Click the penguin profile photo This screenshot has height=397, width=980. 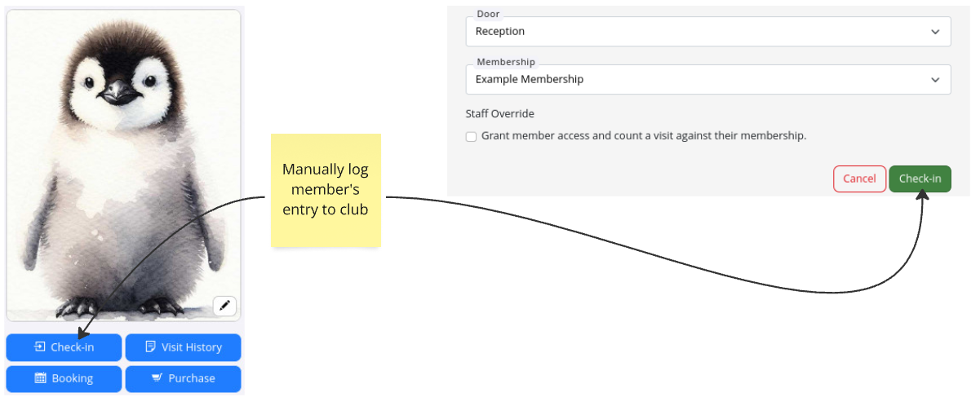(123, 163)
